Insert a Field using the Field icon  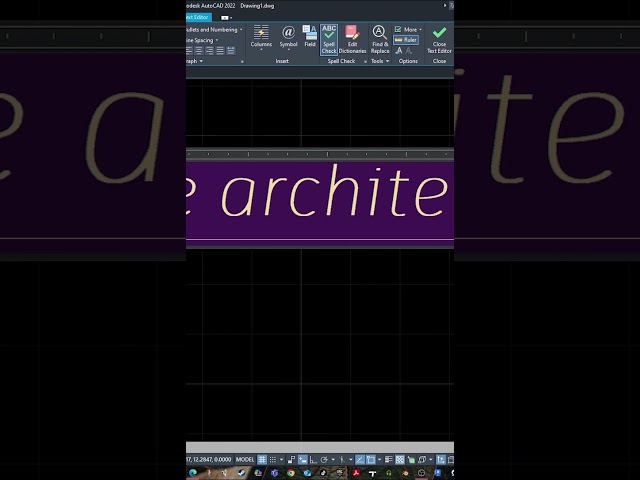[x=310, y=36]
